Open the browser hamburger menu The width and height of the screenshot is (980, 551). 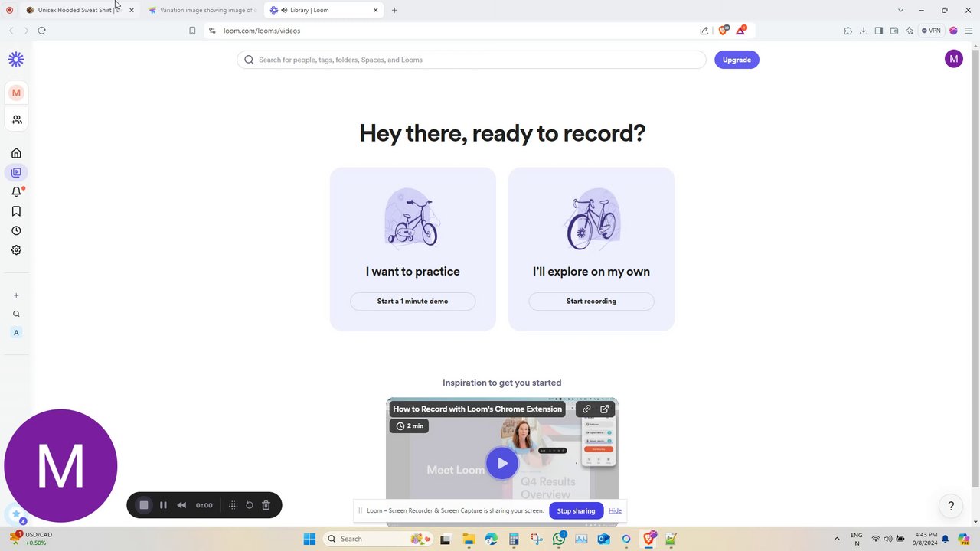pyautogui.click(x=969, y=31)
